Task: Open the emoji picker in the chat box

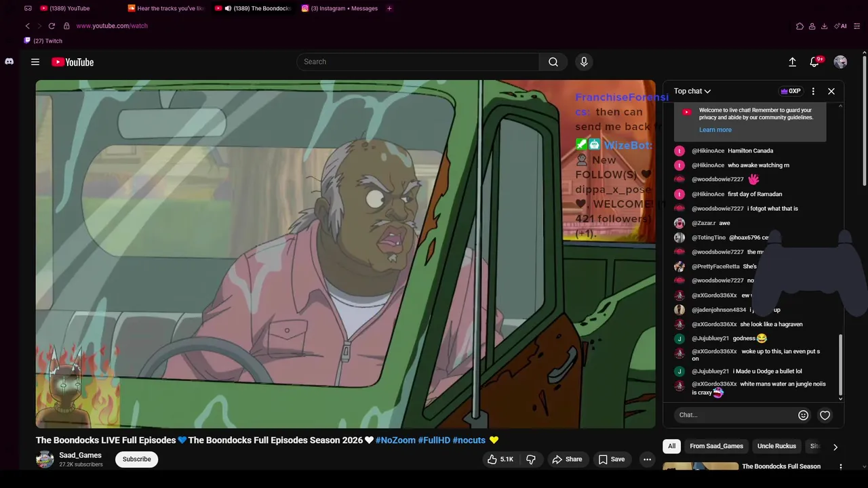Action: click(803, 415)
